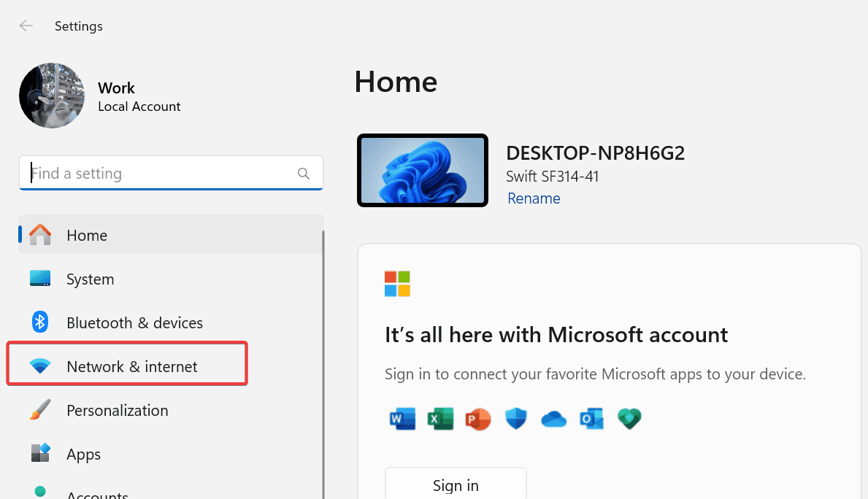Click the DESKTOP-NP8H6G2 device name
868x499 pixels.
click(x=595, y=153)
